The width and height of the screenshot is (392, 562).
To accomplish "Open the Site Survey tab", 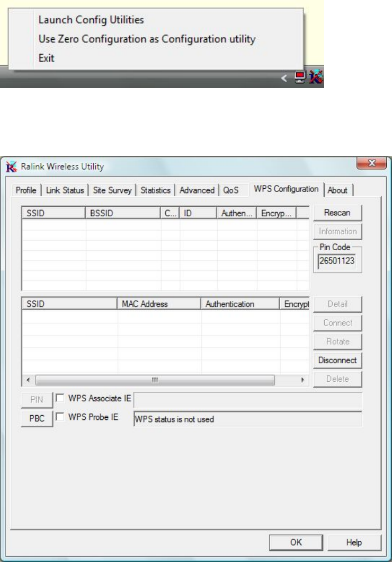I will coord(112,190).
